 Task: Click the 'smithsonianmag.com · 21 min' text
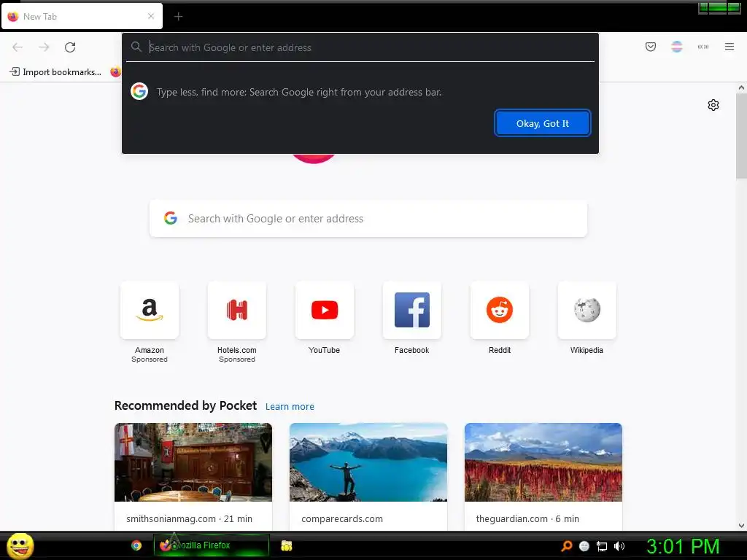pos(189,518)
